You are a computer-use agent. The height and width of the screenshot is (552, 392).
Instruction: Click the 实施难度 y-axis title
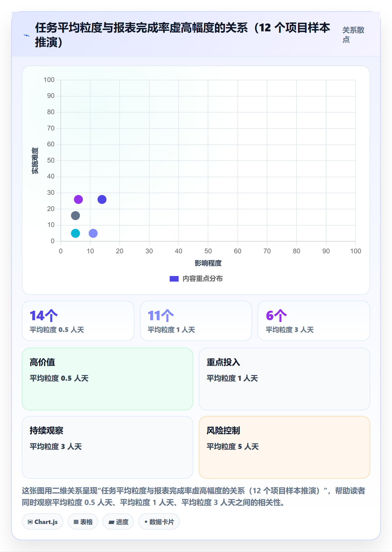[35, 161]
